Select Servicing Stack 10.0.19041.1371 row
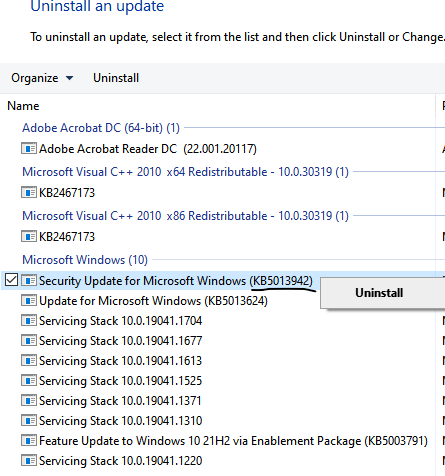The width and height of the screenshot is (445, 476). [120, 401]
